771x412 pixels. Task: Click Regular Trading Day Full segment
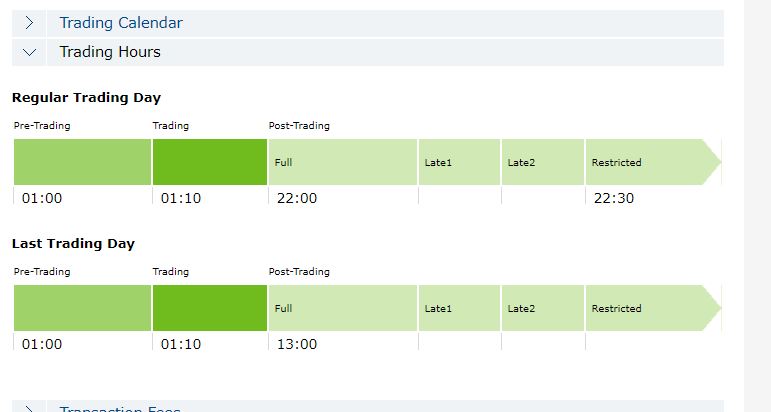pos(343,162)
